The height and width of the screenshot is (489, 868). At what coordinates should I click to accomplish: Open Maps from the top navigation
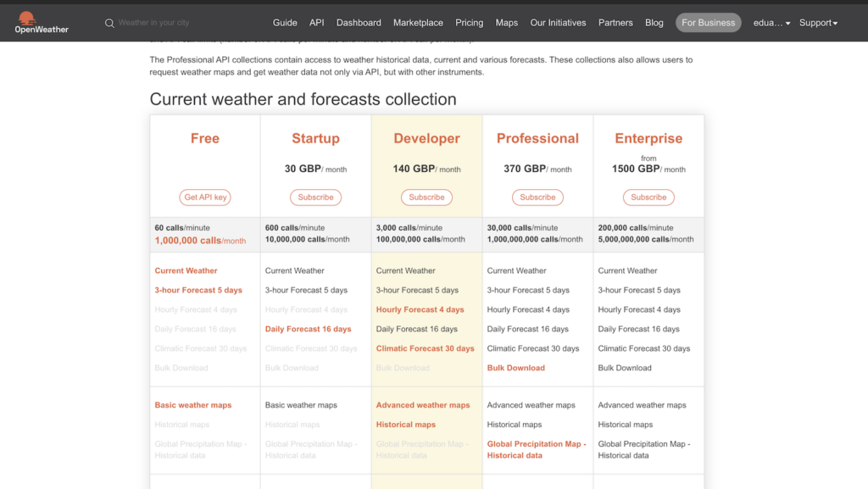(507, 23)
